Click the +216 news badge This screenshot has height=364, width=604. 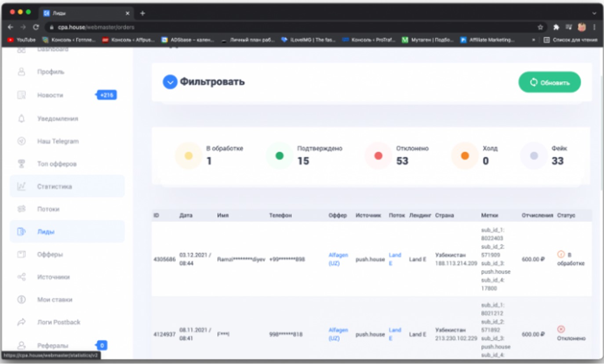coord(107,95)
